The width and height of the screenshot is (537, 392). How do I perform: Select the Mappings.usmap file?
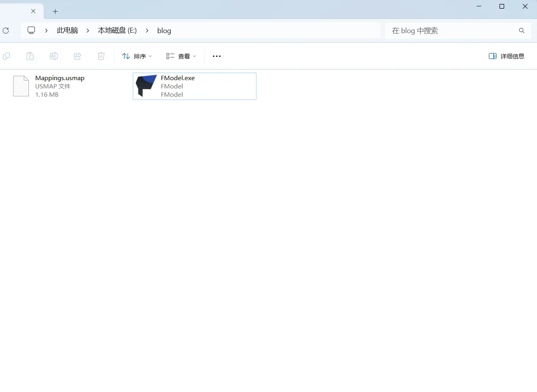click(x=21, y=86)
